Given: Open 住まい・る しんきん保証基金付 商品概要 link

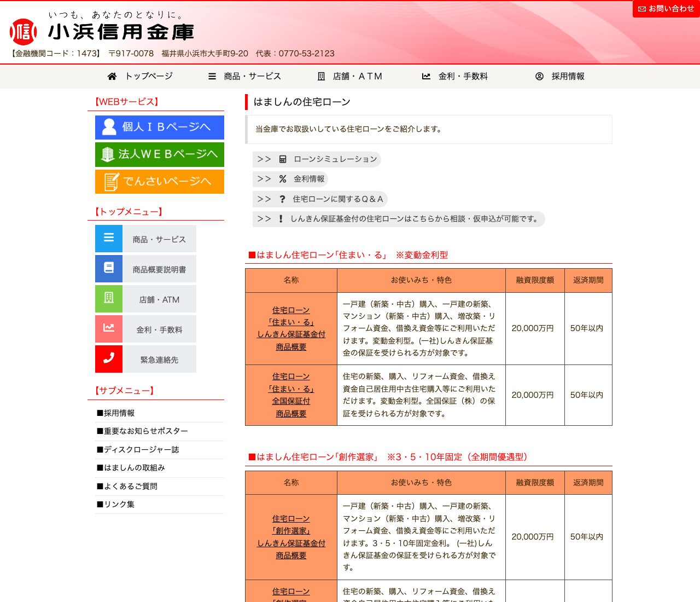Looking at the screenshot, I should (x=291, y=328).
